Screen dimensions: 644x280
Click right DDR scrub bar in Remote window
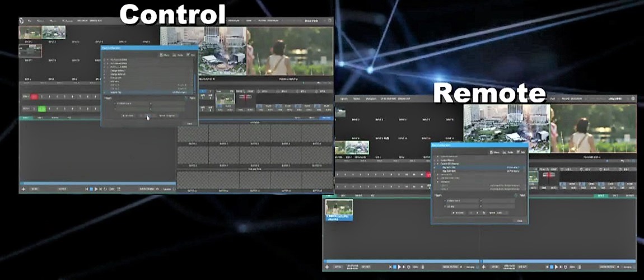click(x=558, y=261)
